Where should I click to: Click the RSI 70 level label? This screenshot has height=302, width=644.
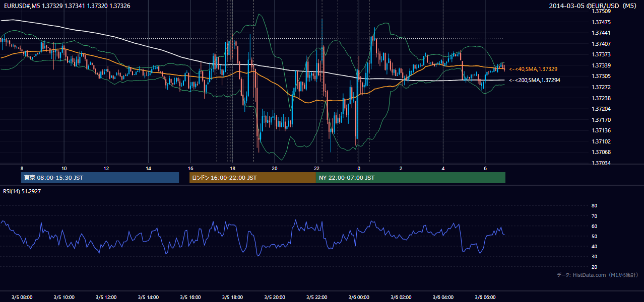pyautogui.click(x=594, y=216)
